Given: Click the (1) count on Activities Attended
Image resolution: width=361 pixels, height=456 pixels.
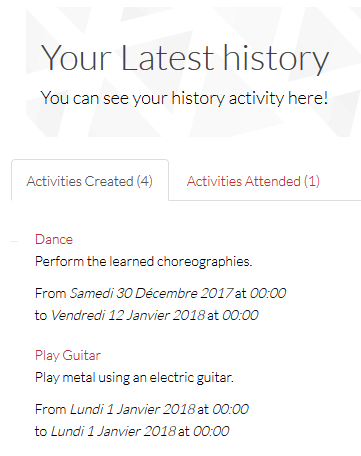Looking at the screenshot, I should click(x=312, y=181).
